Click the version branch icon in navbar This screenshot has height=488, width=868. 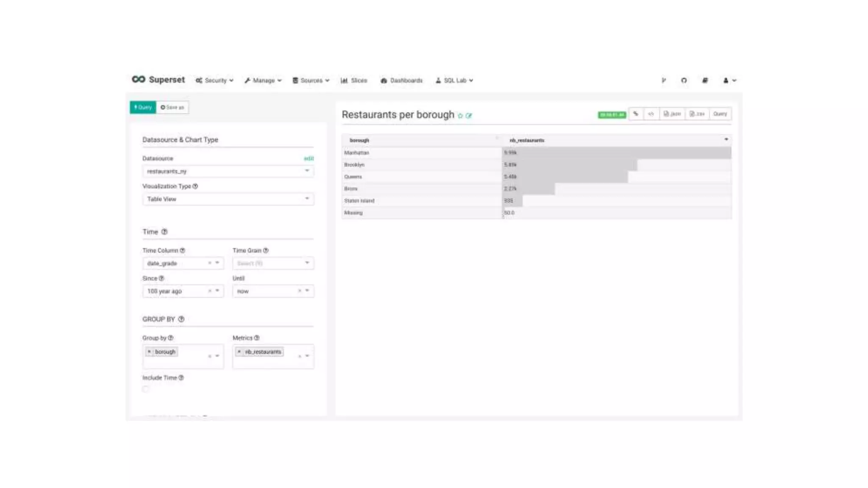664,80
